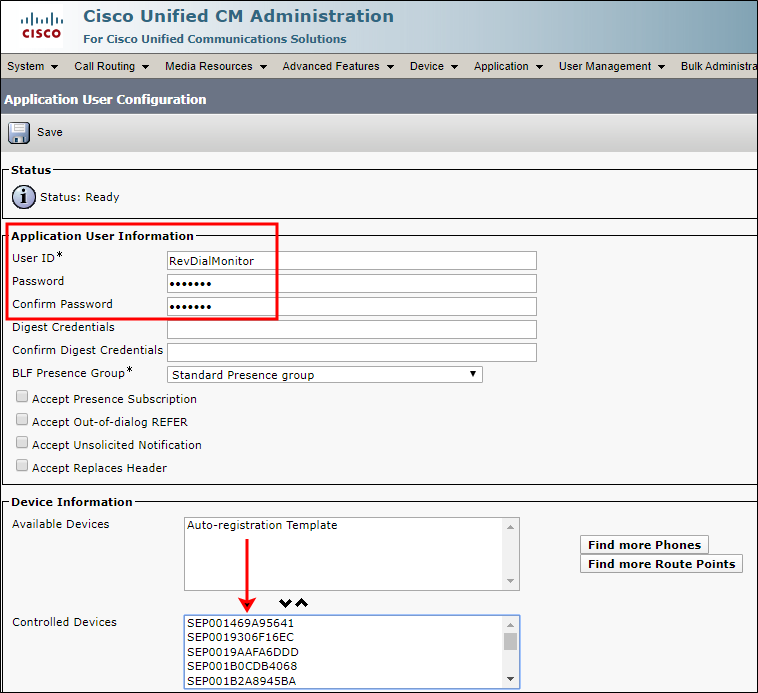Click Find more Phones button
This screenshot has height=693, width=758.
tap(644, 545)
